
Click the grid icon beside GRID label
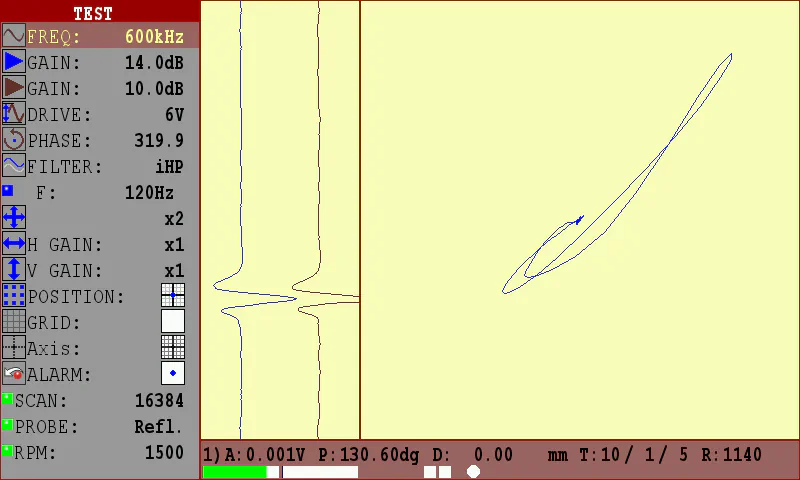13,321
